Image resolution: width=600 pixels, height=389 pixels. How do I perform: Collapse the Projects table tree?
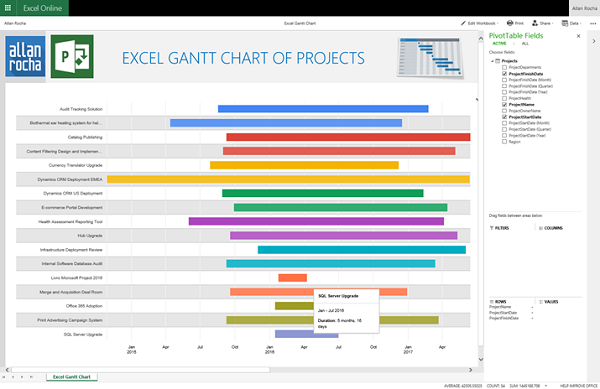point(492,61)
